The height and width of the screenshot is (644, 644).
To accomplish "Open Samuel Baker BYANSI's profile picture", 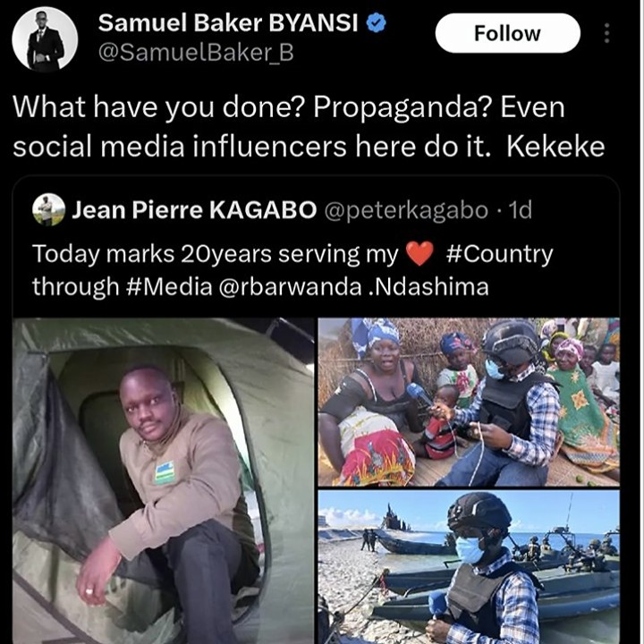I will 45,39.
